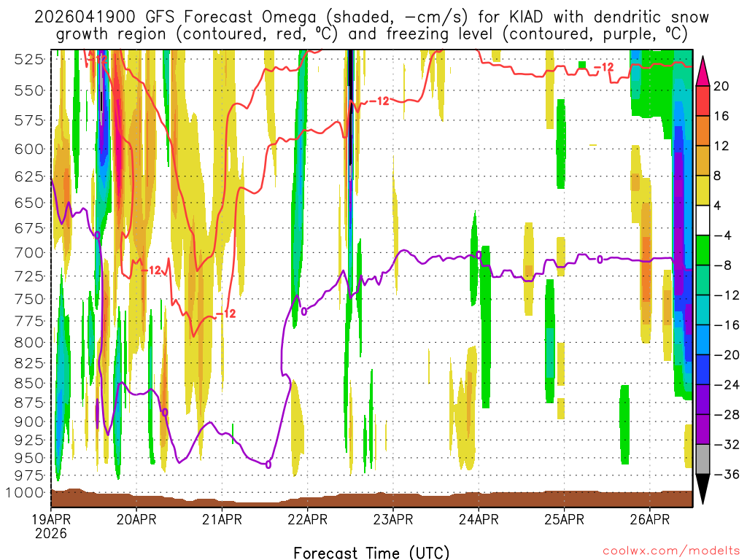Click the 550 pressure level label
Image resolution: width=747 pixels, height=560 pixels.
pos(28,90)
